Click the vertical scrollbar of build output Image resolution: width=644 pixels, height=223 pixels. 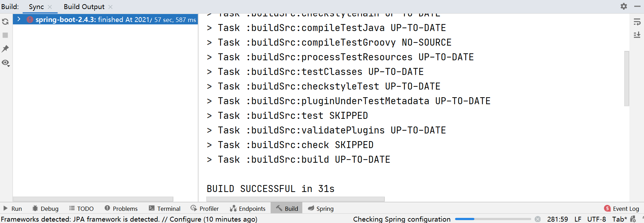pyautogui.click(x=626, y=78)
